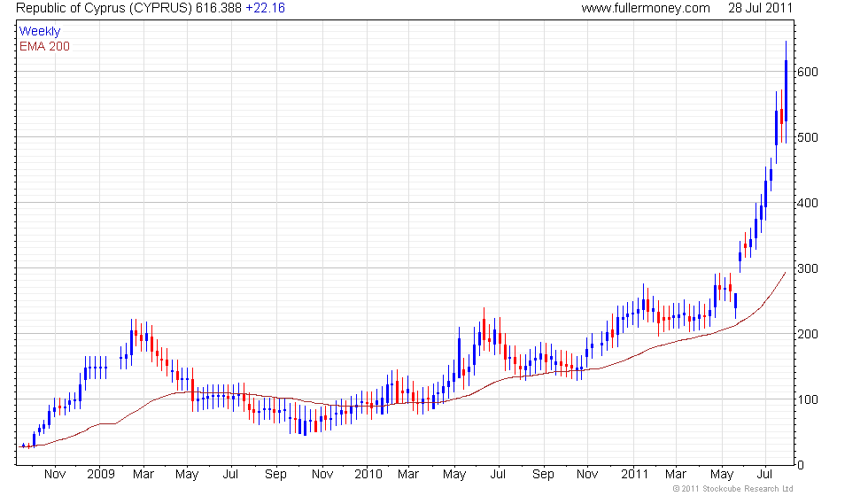Click the 400 price axis label
868x496 pixels.
click(x=806, y=203)
